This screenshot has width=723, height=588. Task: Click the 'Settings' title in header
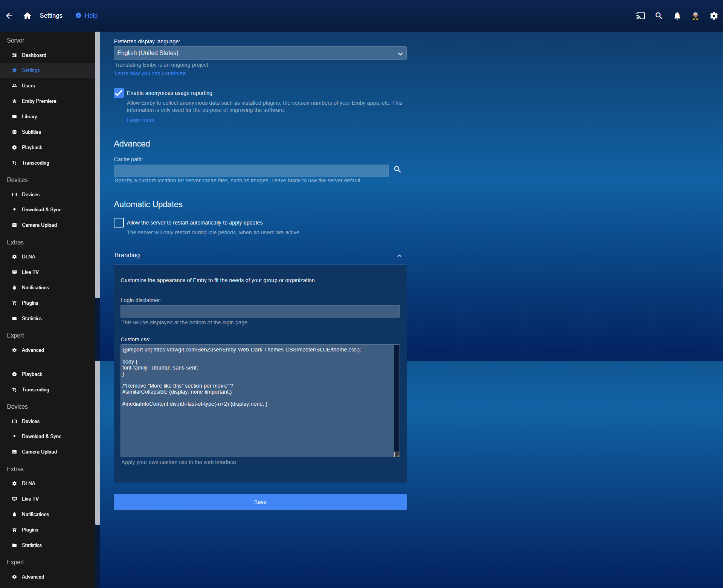pos(51,16)
